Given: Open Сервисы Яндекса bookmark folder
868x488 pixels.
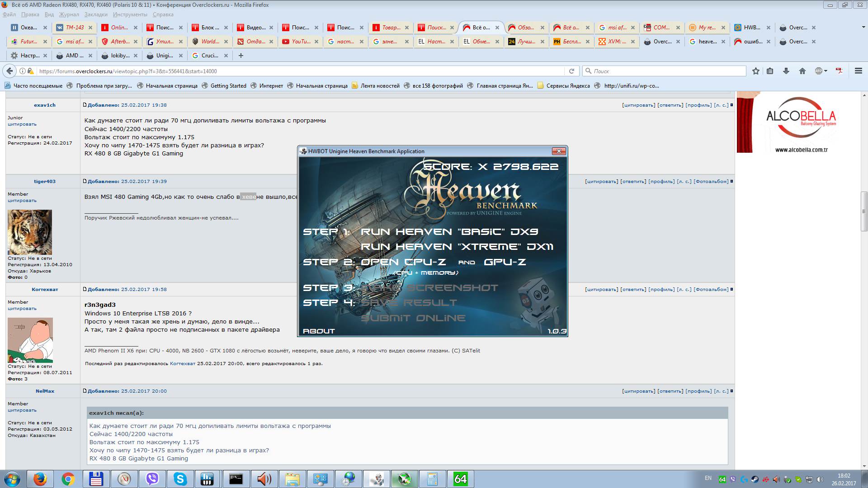Looking at the screenshot, I should [564, 85].
